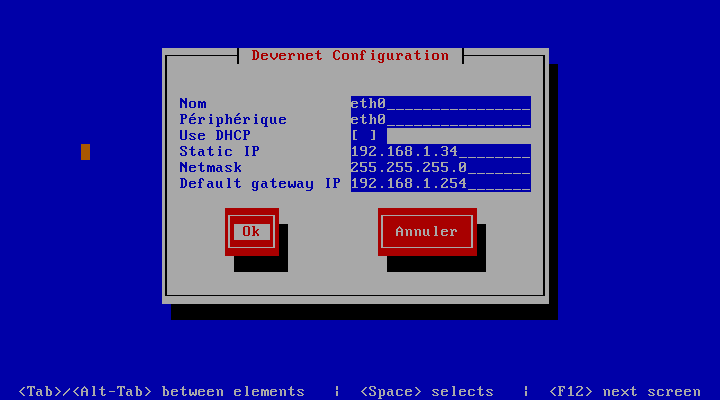The width and height of the screenshot is (720, 400).
Task: Focus the Netmask input field
Action: pos(440,167)
